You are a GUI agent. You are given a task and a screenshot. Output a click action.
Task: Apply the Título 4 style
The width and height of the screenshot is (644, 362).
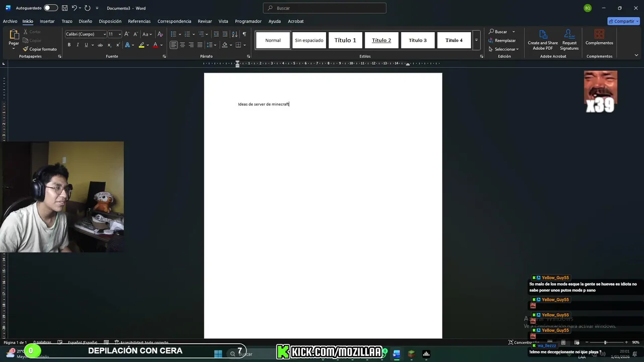click(x=454, y=40)
